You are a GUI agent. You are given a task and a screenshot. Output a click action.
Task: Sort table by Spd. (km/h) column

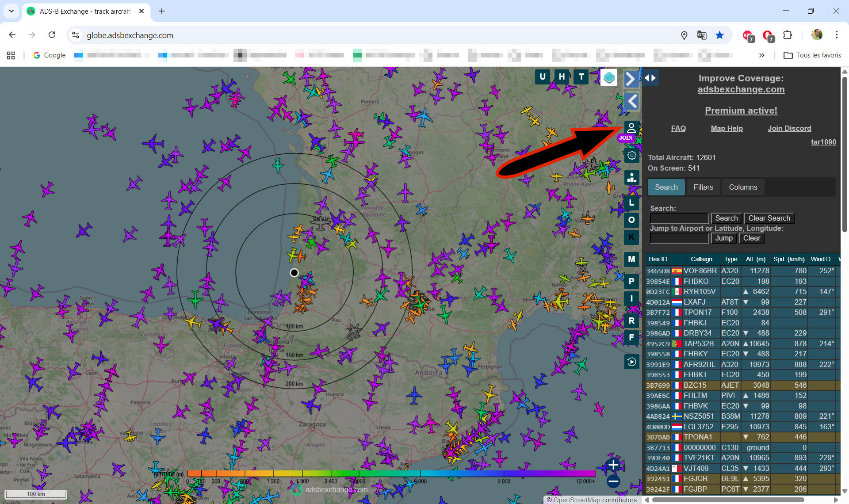[788, 259]
